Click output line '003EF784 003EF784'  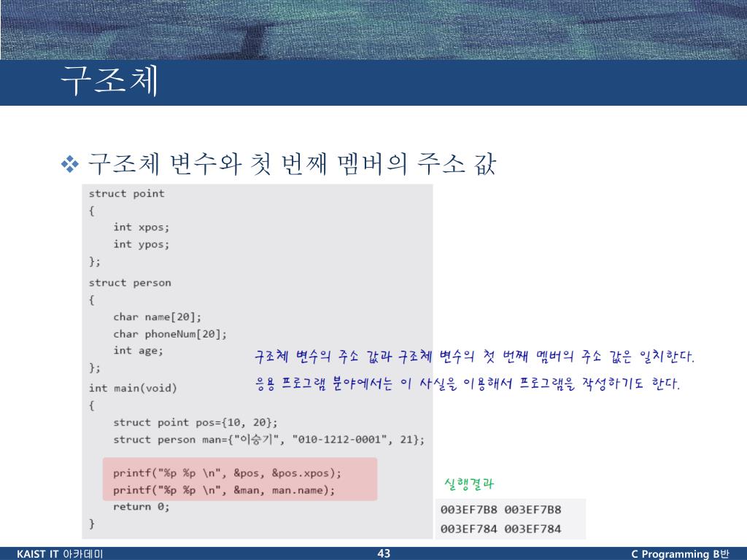coord(500,529)
